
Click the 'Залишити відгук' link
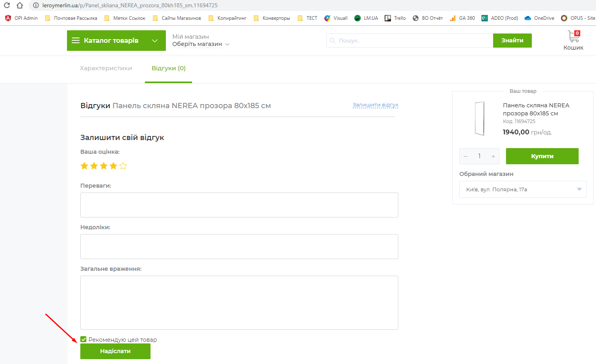(375, 105)
